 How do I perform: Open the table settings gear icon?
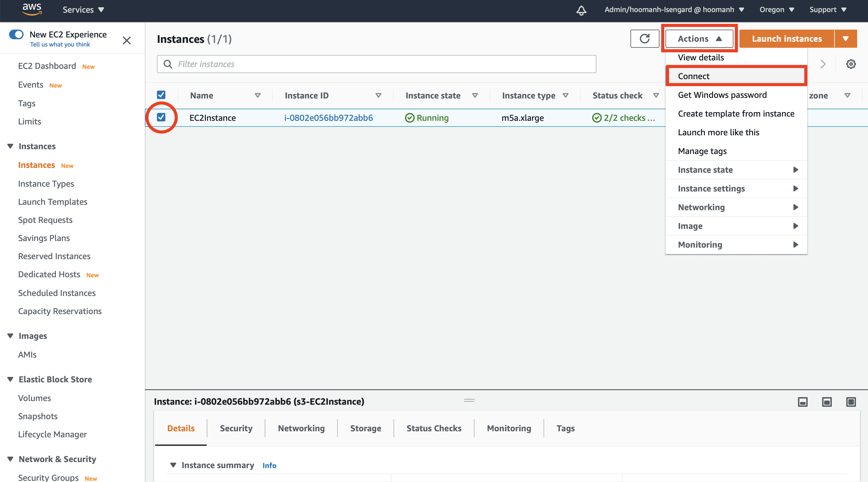tap(851, 64)
